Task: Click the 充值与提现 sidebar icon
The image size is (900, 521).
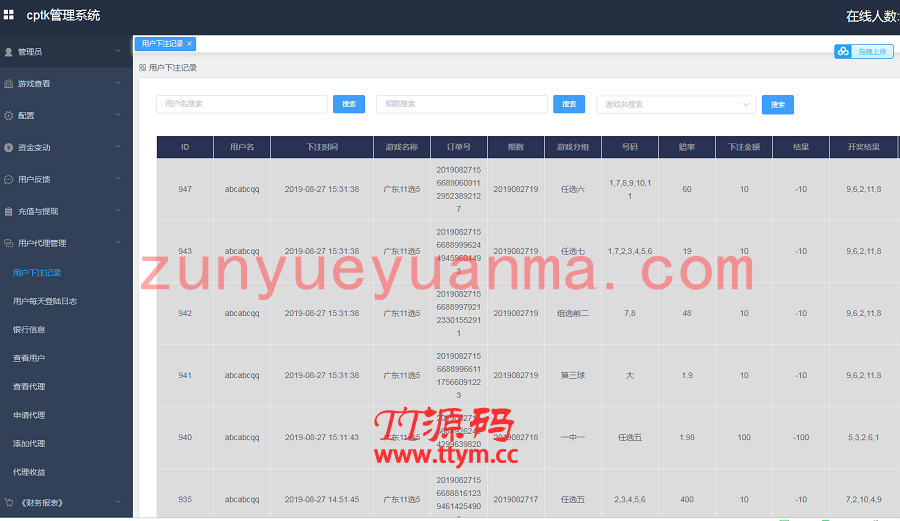Action: (x=9, y=211)
